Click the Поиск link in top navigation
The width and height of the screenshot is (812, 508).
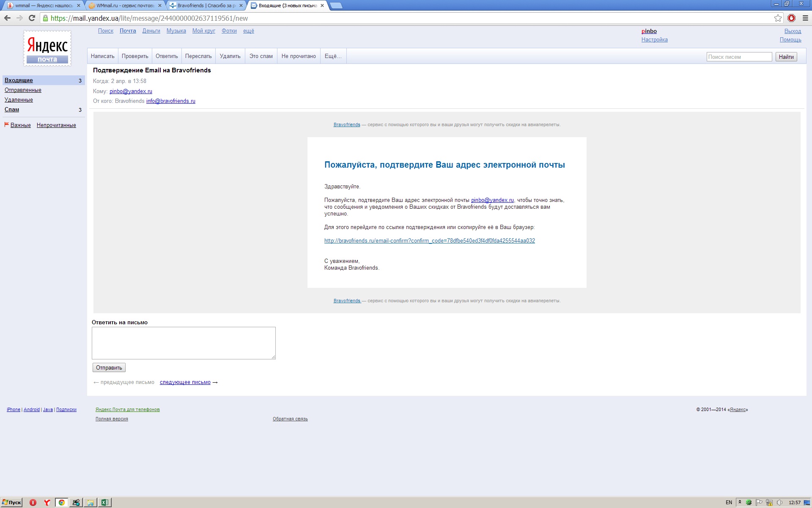pos(105,30)
